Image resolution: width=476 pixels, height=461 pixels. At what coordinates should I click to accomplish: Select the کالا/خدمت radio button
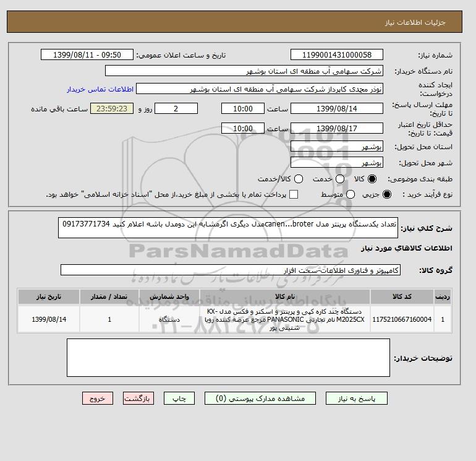point(299,179)
